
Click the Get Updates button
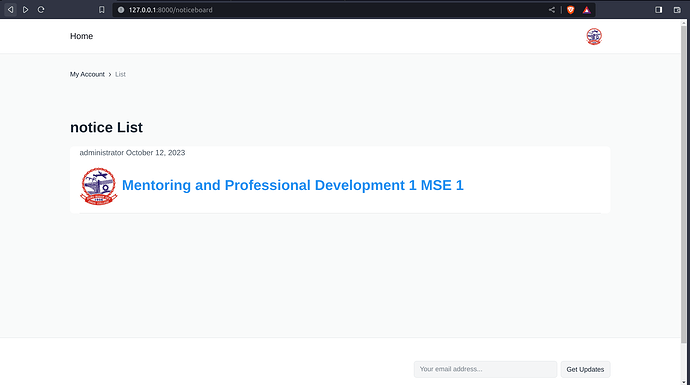click(x=585, y=369)
